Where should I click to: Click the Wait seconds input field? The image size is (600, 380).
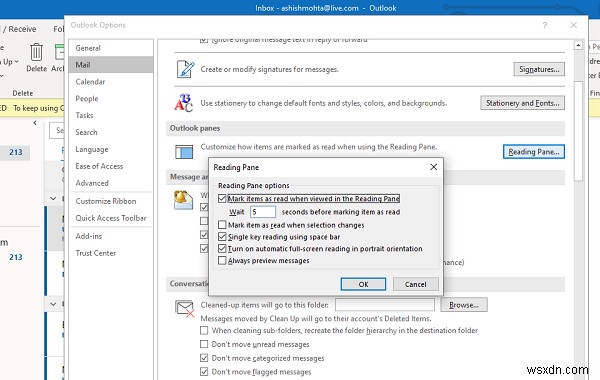tap(262, 212)
